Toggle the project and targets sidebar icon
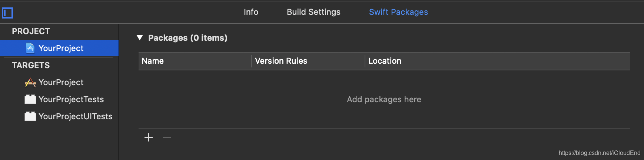Image resolution: width=644 pixels, height=160 pixels. point(7,13)
